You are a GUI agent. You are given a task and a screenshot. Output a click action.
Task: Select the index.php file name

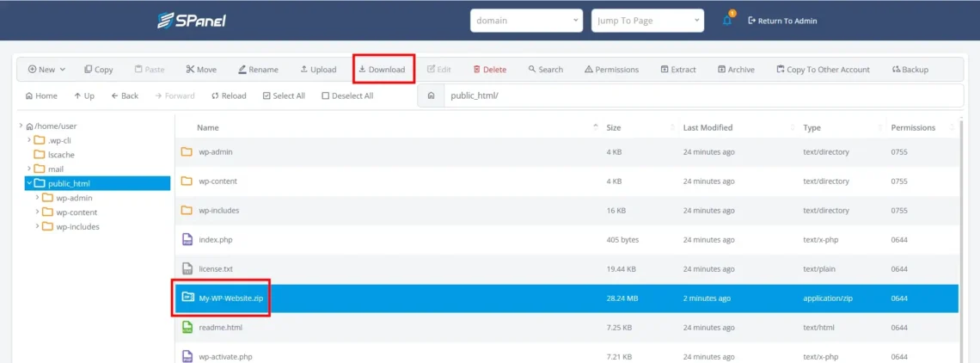pos(216,240)
